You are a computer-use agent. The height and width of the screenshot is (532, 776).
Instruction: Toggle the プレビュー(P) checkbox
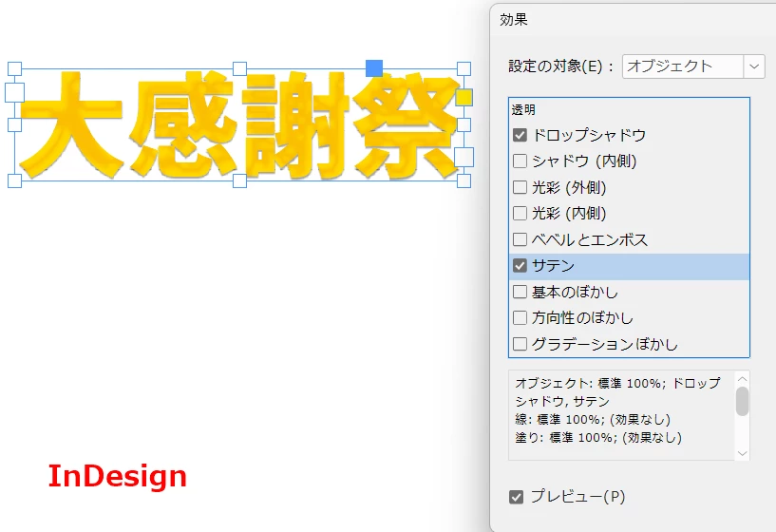[x=516, y=497]
